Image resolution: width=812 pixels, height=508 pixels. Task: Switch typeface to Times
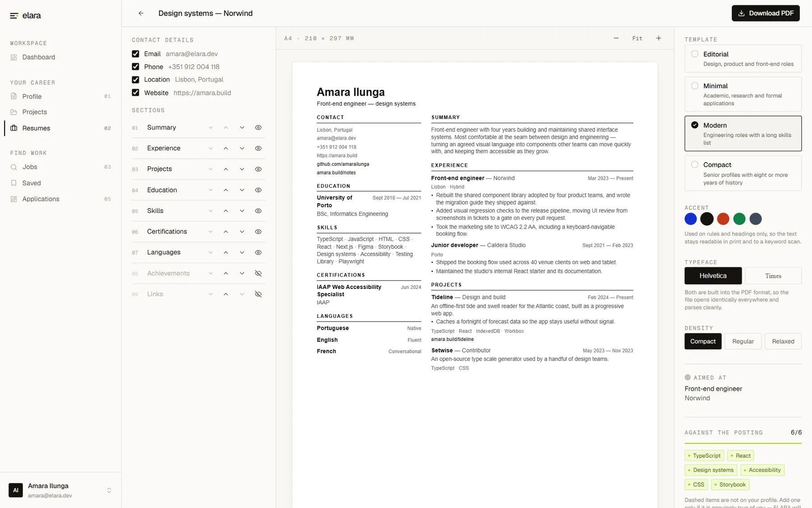(773, 276)
